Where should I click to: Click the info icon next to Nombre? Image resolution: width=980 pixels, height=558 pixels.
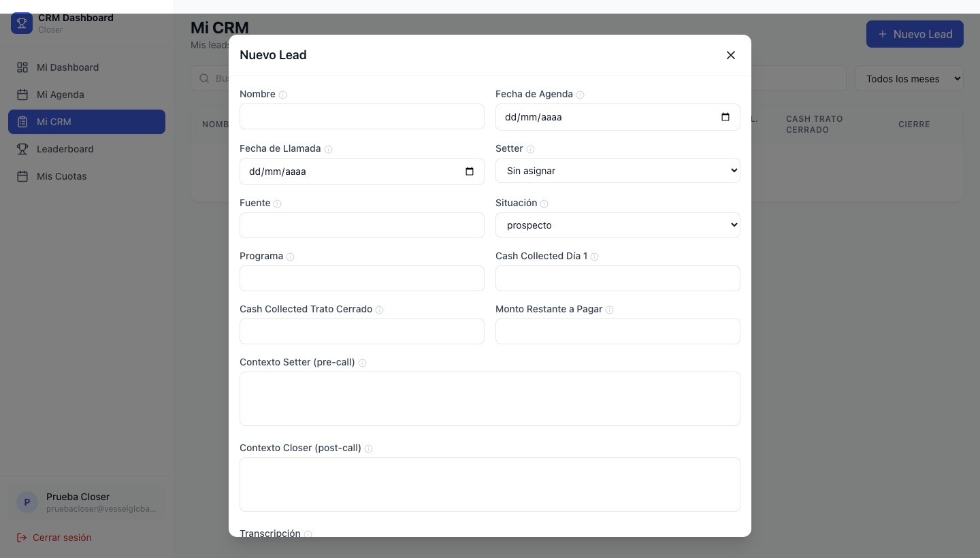282,95
